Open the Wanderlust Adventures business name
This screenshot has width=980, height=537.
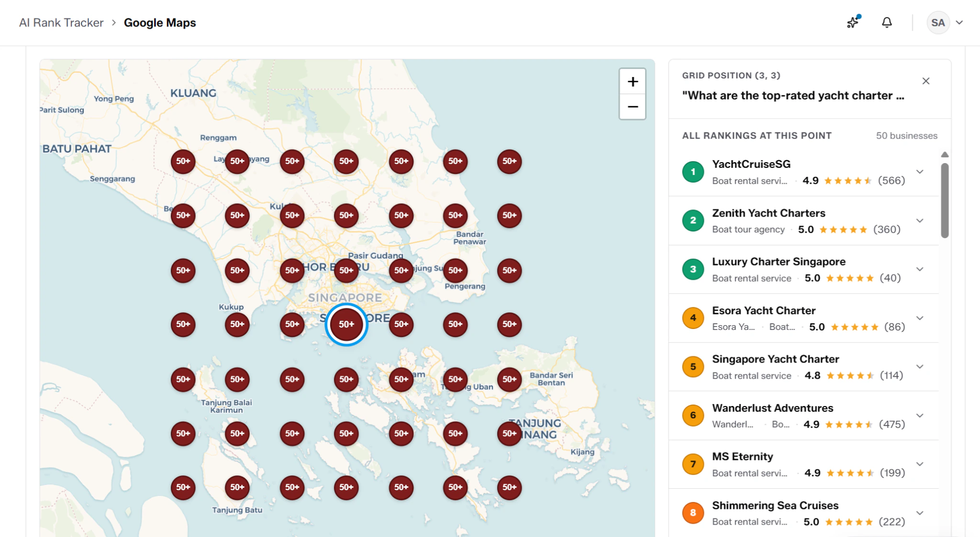tap(772, 408)
